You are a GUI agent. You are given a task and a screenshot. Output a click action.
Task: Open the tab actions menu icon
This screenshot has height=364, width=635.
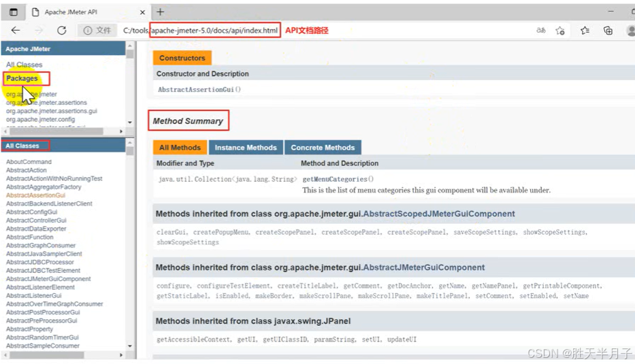[x=14, y=12]
